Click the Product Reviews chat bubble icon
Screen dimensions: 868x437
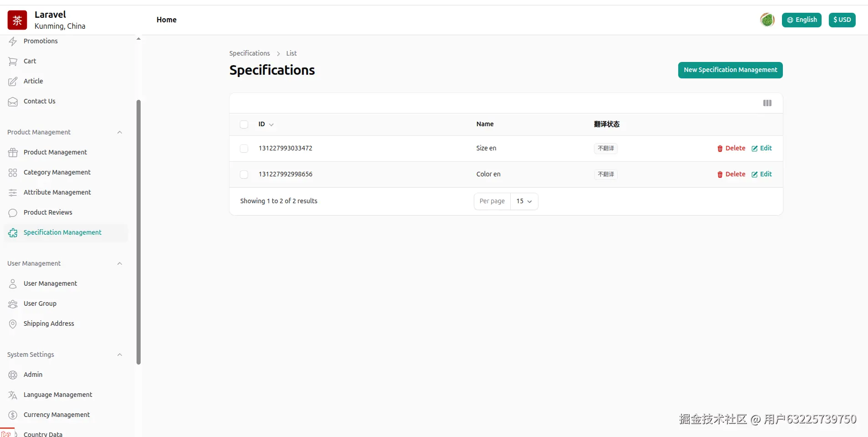click(13, 213)
